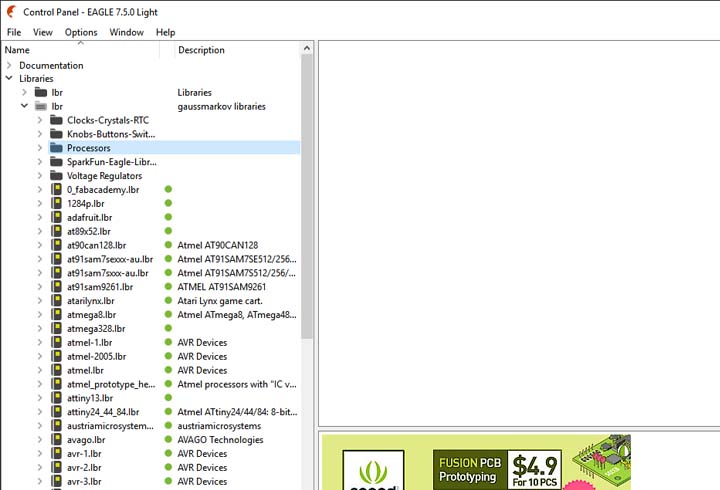This screenshot has width=720, height=490.
Task: Click the tree panel vertical scrollbar thumb
Action: point(307,197)
